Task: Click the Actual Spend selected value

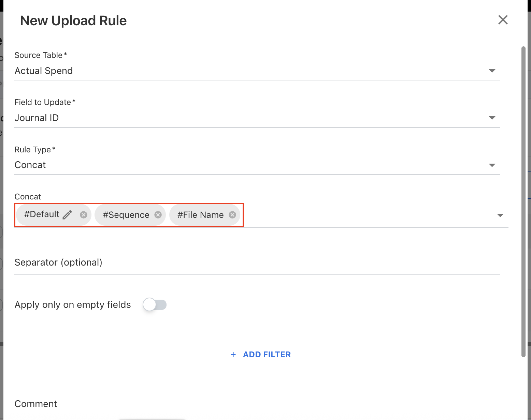Action: [44, 71]
